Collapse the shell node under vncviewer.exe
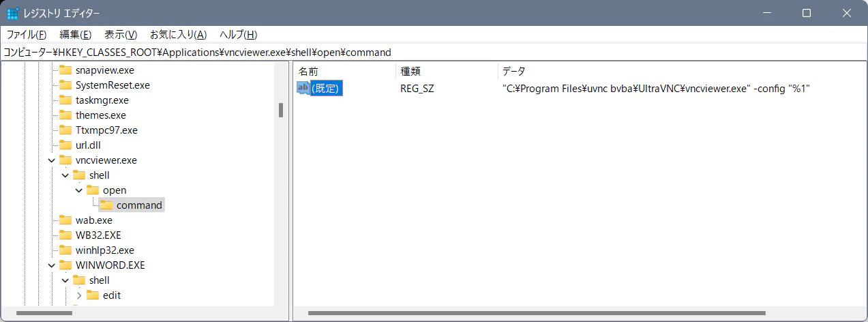Viewport: 868px width, 322px height. click(65, 175)
